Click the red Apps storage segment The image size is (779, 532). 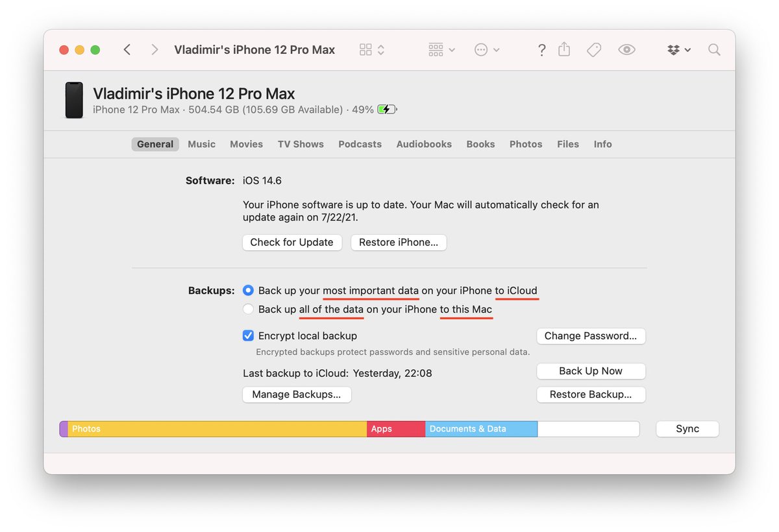point(396,429)
